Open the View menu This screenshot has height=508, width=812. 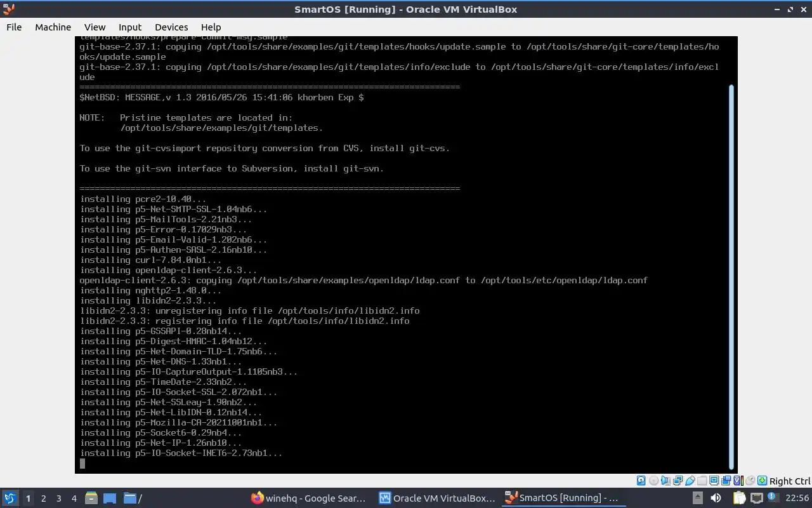95,27
